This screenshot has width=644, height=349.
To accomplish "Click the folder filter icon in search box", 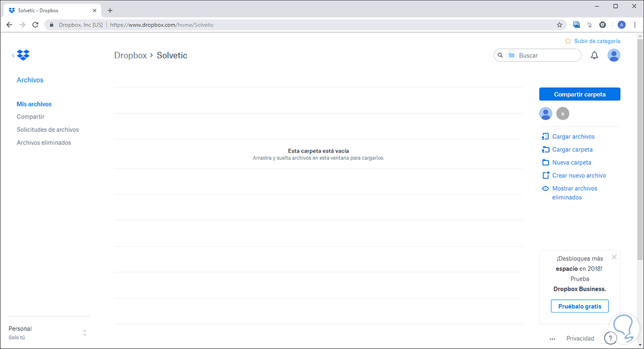I will point(511,55).
